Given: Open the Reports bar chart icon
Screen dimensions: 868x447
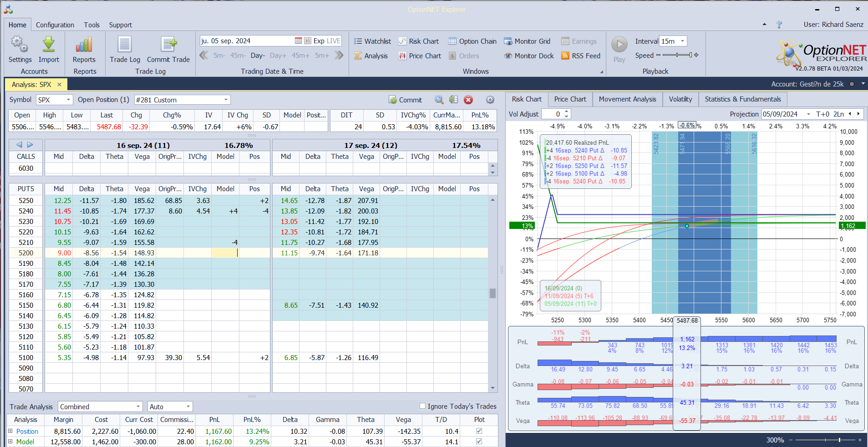Looking at the screenshot, I should point(84,46).
